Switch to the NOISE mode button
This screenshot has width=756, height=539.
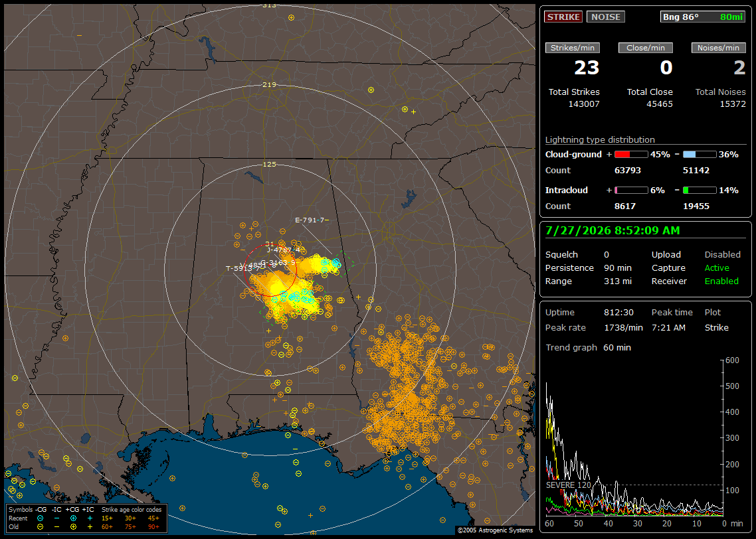point(606,17)
